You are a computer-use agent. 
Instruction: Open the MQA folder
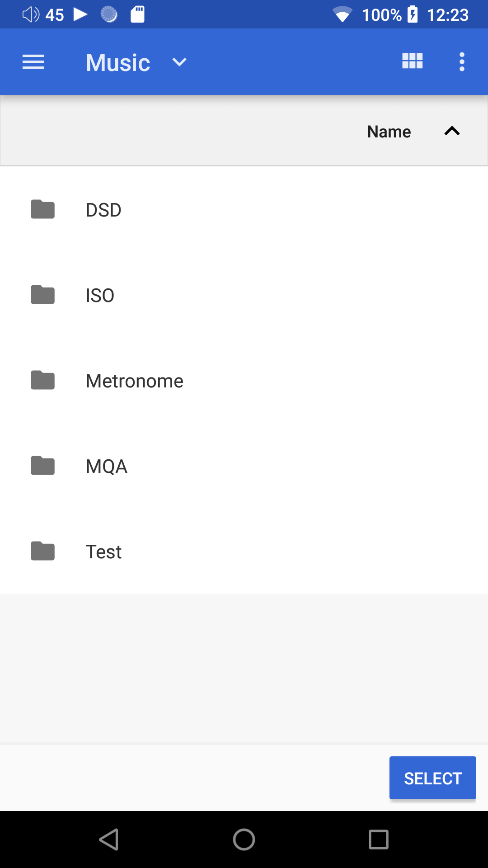point(106,467)
